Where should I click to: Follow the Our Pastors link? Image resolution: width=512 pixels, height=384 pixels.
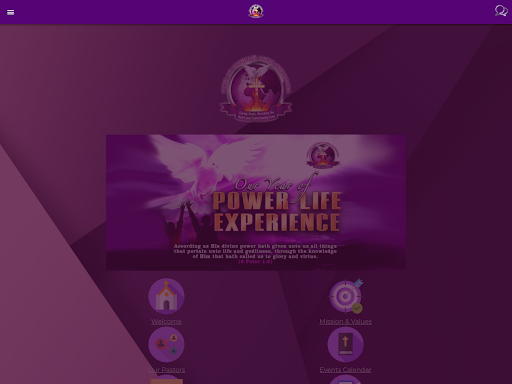(x=166, y=370)
